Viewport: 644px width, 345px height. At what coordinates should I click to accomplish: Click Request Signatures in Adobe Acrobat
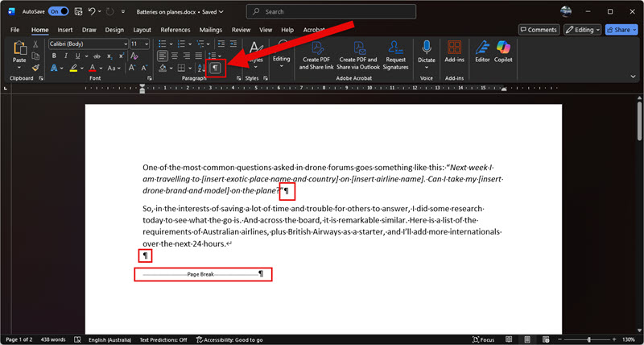pos(395,56)
